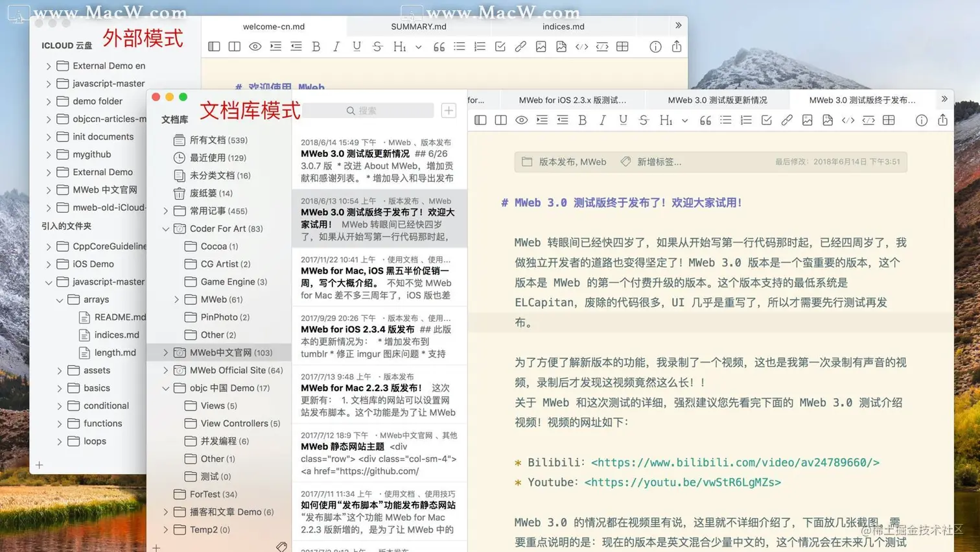This screenshot has width=980, height=552.
Task: Collapse arrays folder in back window
Action: [x=59, y=300]
